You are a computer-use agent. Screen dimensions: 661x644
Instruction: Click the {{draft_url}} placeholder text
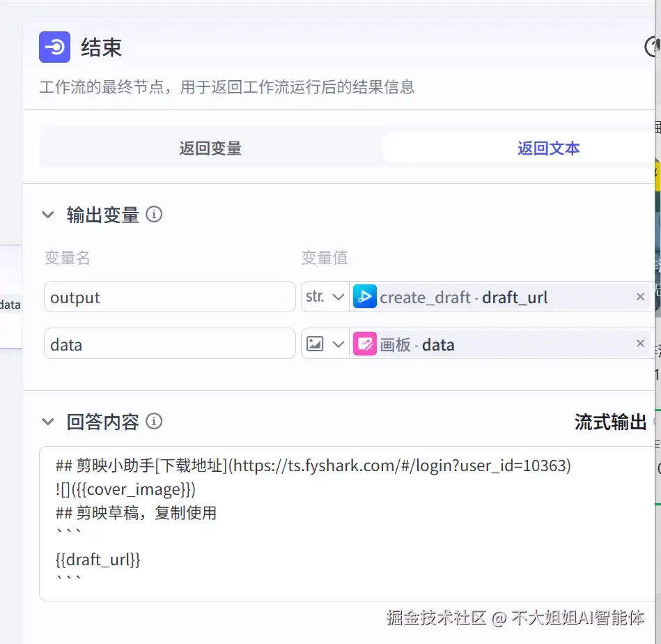[98, 560]
